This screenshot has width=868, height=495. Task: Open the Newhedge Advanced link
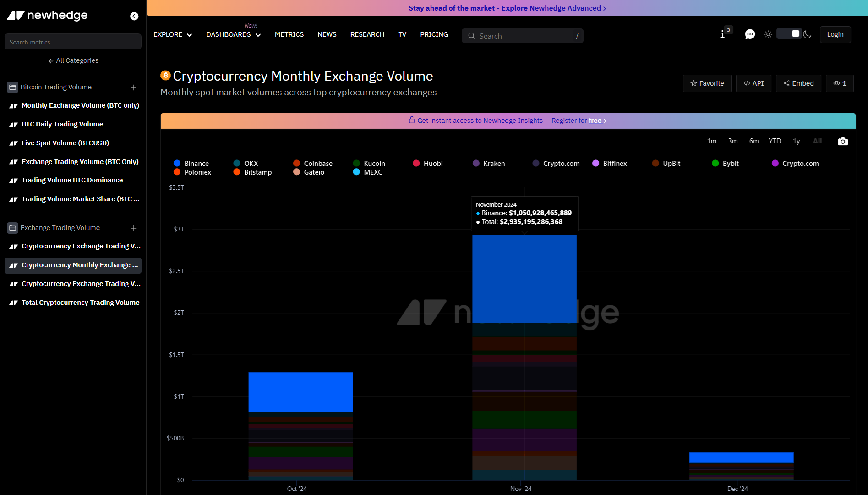tap(568, 8)
